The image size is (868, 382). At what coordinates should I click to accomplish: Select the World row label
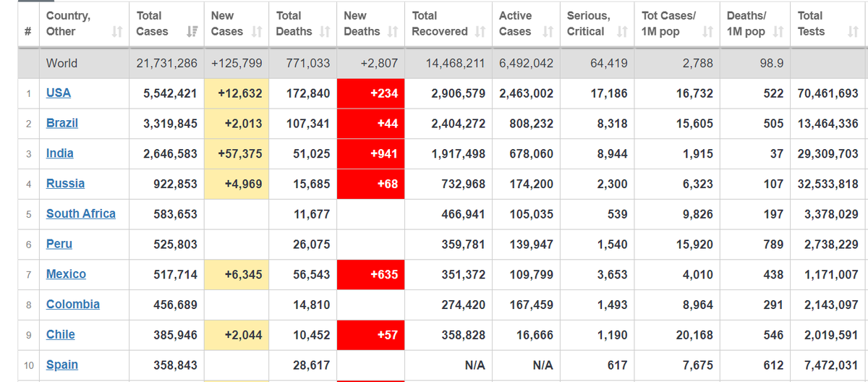(x=61, y=63)
